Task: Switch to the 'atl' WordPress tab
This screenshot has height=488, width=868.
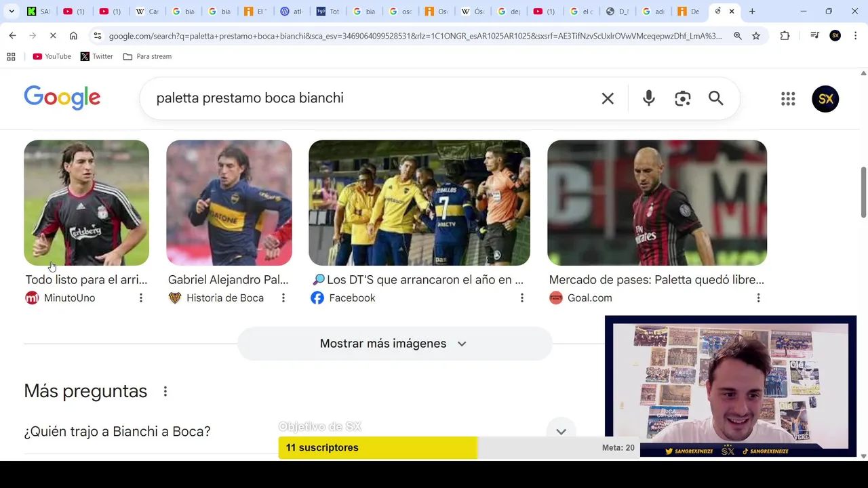Action: pyautogui.click(x=293, y=12)
